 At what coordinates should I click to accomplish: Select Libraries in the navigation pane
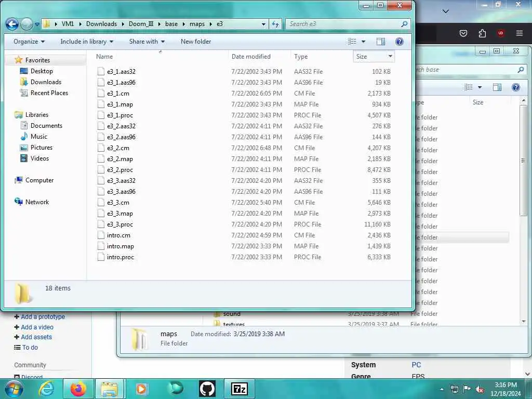(37, 115)
